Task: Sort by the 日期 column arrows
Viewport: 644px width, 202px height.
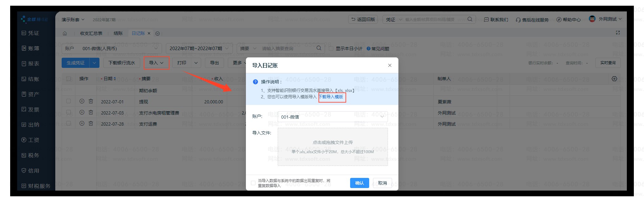Action: pos(115,79)
